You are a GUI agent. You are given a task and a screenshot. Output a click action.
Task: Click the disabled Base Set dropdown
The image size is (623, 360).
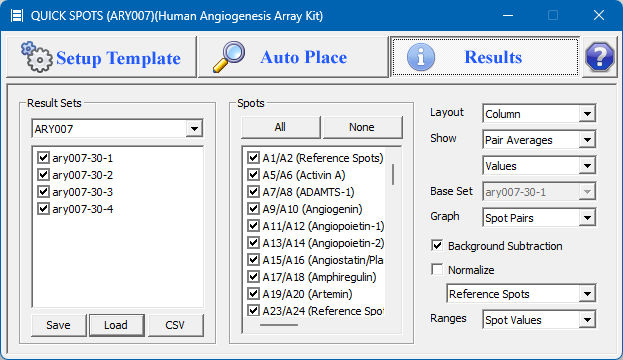(539, 192)
